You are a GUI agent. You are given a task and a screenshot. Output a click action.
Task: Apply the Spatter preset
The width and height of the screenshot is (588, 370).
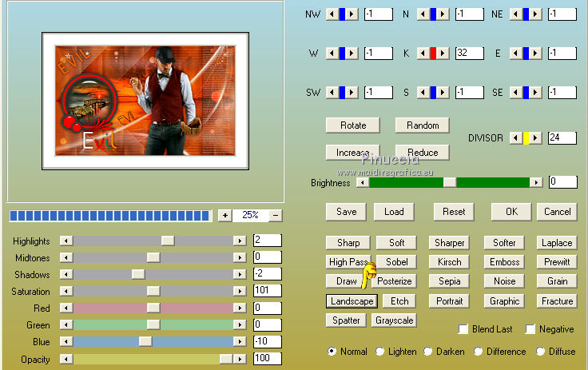click(346, 320)
